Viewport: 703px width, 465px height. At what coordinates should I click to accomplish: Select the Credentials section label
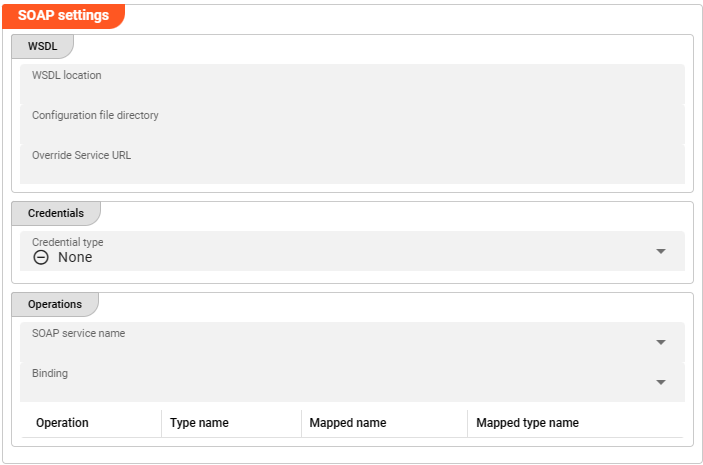55,213
